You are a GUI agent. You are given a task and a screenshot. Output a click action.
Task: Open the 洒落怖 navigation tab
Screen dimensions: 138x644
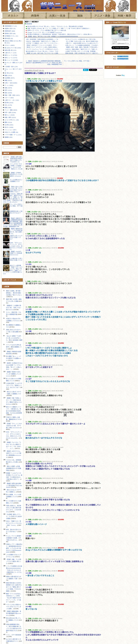pyautogui.click(x=35, y=15)
